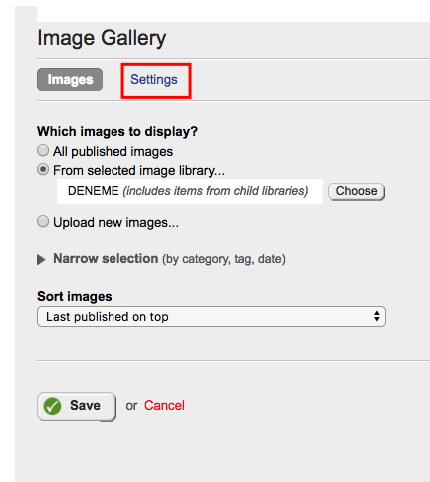Select the From selected image library radio
Screen dimensions: 430x482
(43, 169)
